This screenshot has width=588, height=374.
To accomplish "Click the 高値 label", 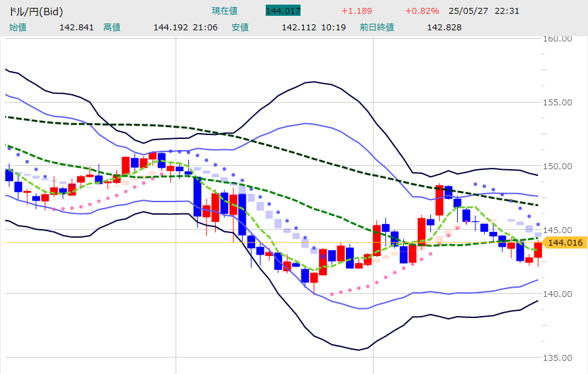I will tap(112, 28).
